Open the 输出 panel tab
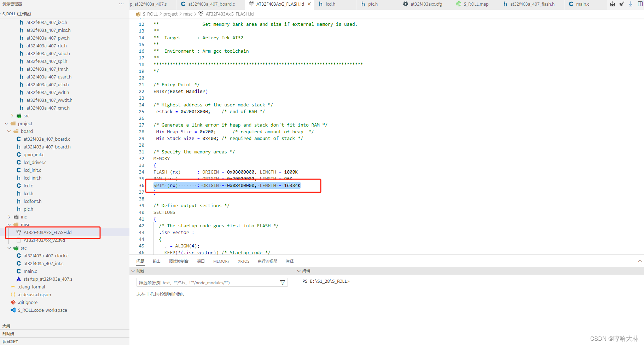The height and width of the screenshot is (345, 644). coord(156,261)
